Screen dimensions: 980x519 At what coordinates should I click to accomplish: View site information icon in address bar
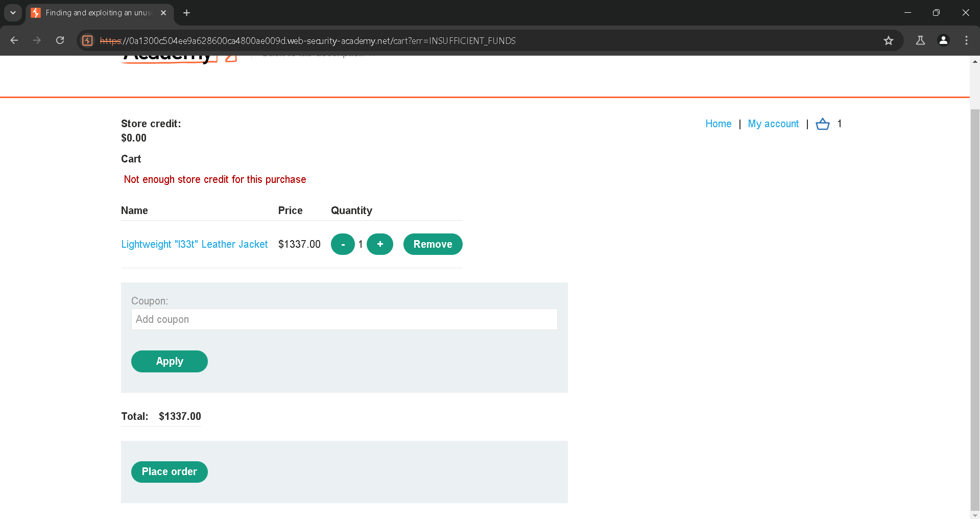point(88,40)
